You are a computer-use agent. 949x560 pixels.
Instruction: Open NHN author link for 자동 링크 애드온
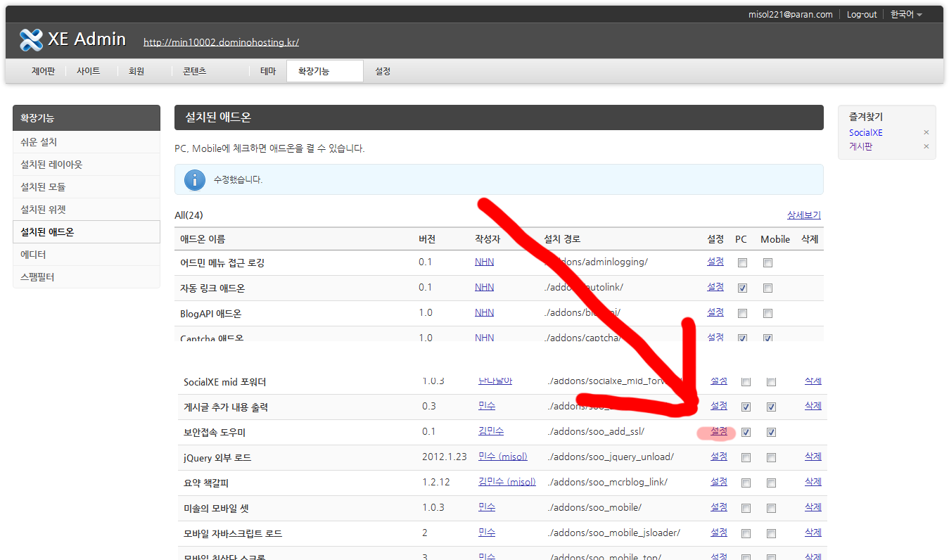pyautogui.click(x=484, y=287)
